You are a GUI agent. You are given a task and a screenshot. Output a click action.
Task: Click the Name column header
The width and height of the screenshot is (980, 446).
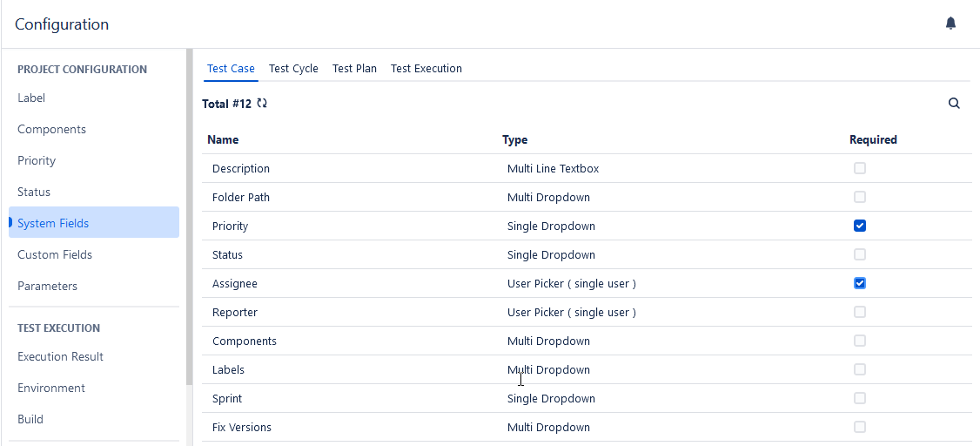[223, 139]
